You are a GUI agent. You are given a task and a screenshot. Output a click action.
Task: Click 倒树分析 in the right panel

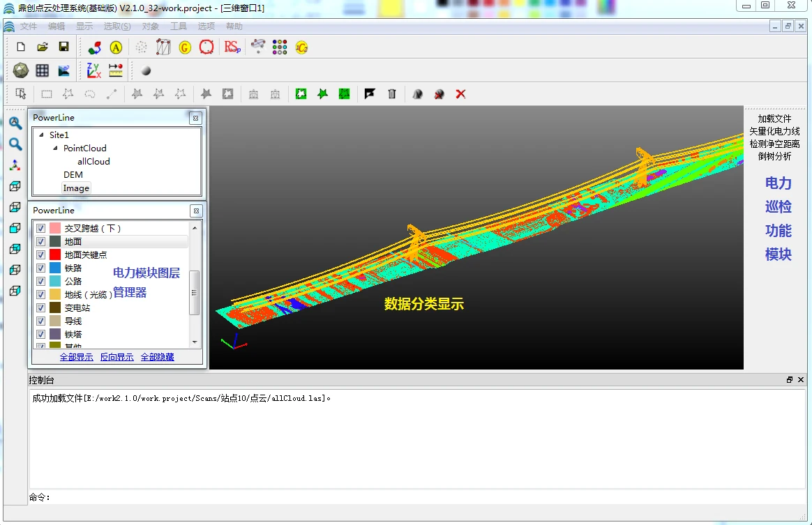pos(775,156)
